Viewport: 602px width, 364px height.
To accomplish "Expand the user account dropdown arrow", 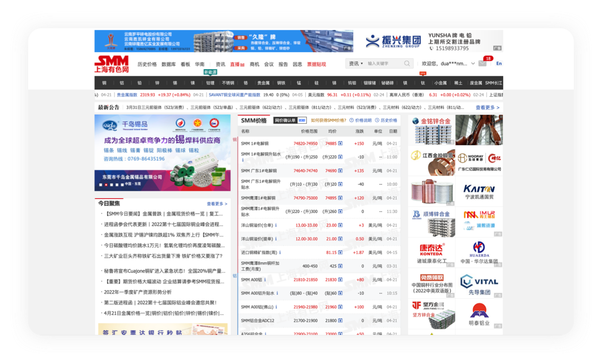I will pyautogui.click(x=472, y=63).
